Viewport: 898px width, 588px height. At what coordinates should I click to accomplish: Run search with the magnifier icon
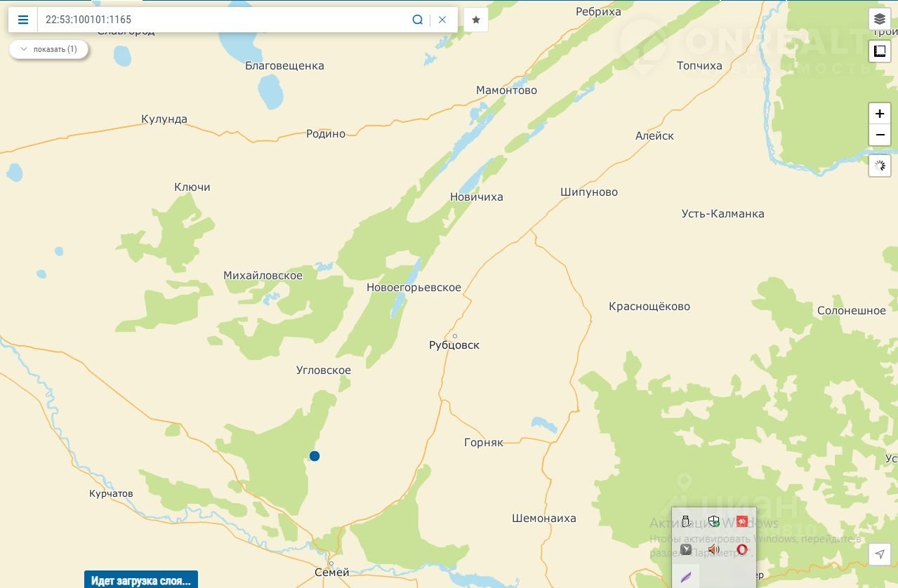418,20
